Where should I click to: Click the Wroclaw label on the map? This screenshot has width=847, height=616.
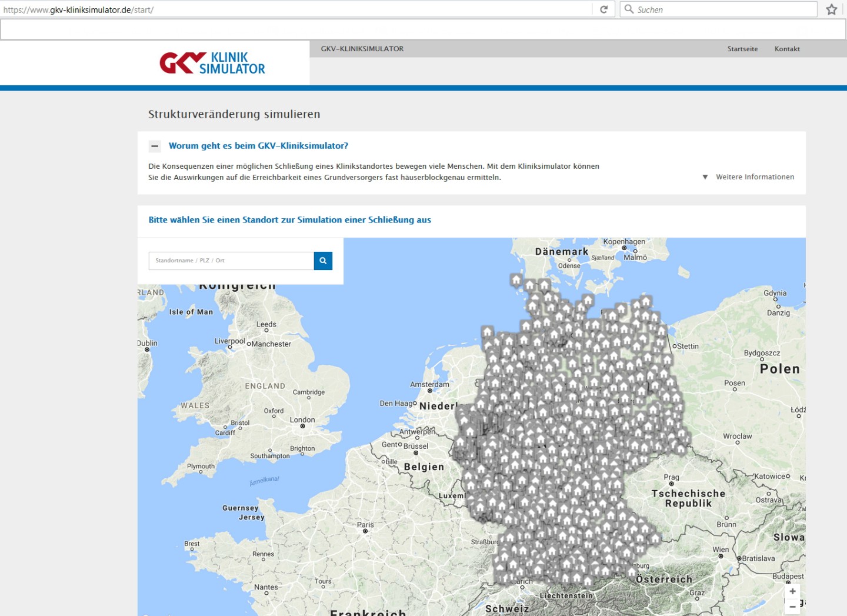(738, 437)
